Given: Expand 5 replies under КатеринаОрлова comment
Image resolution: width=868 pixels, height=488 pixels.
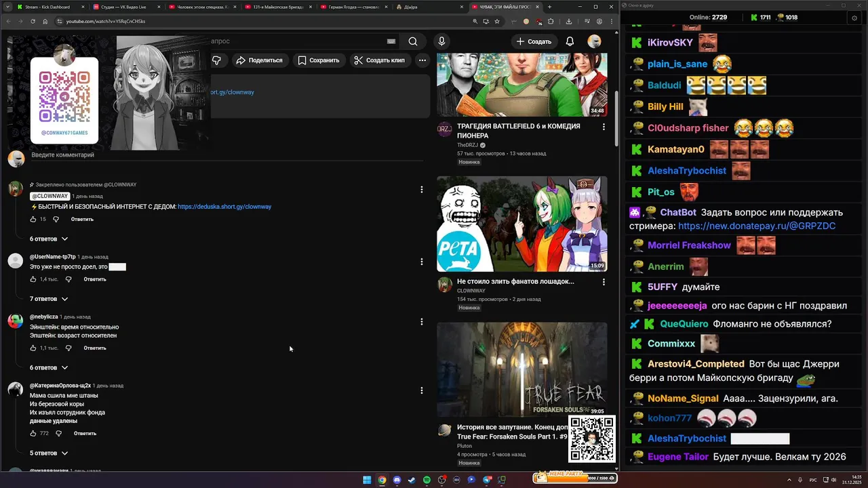Looking at the screenshot, I should 49,453.
